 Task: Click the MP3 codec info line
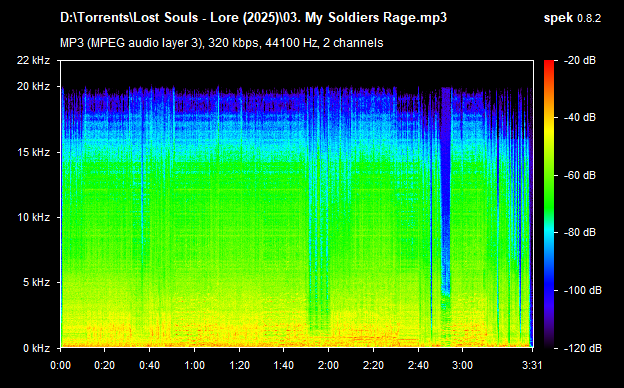[222, 43]
